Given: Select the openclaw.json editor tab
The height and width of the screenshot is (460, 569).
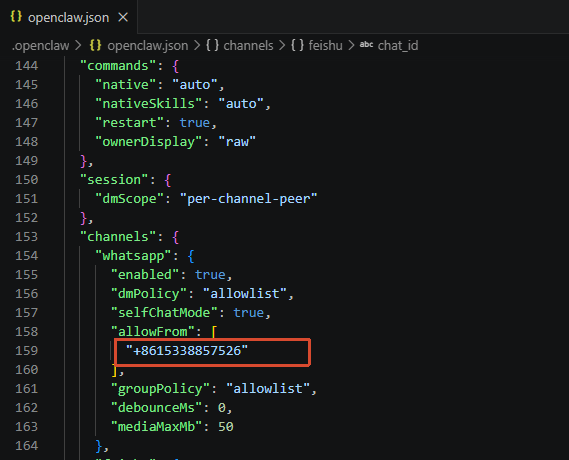Looking at the screenshot, I should point(69,17).
